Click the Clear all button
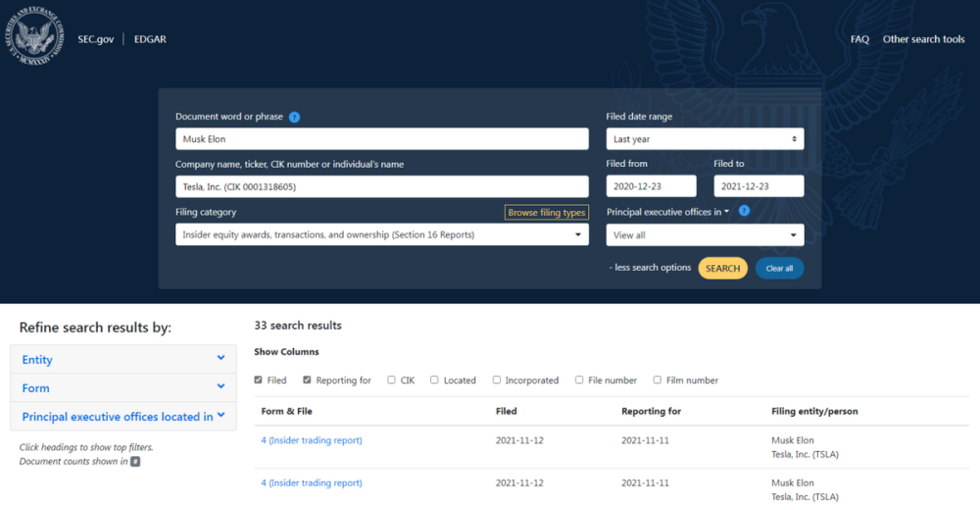980x510 pixels. tap(779, 268)
